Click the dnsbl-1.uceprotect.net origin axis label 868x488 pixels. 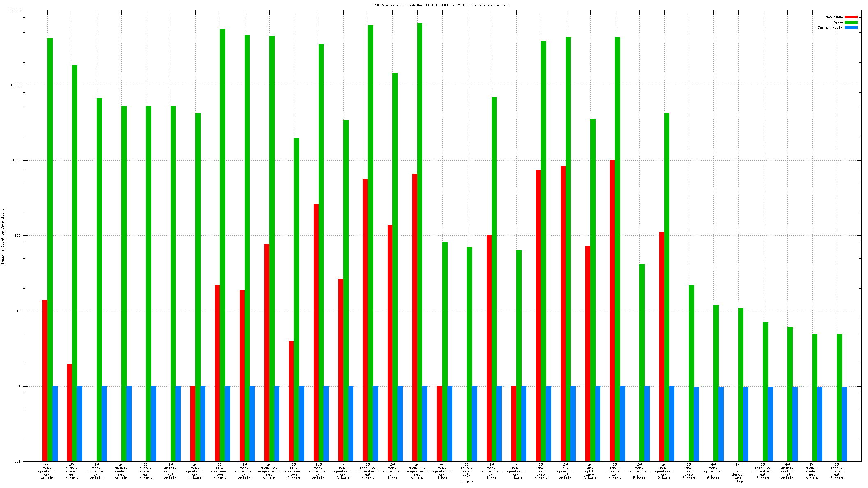[x=417, y=471]
